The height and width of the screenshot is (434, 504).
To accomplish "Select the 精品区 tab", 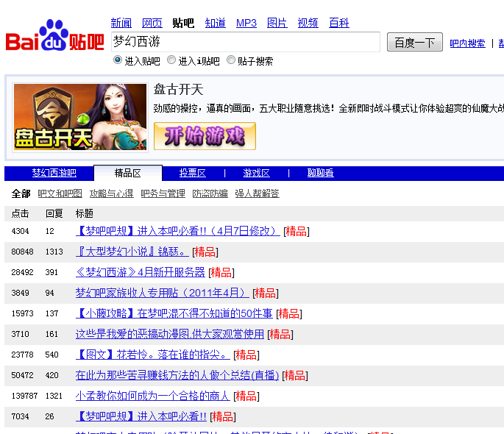I will pyautogui.click(x=127, y=174).
